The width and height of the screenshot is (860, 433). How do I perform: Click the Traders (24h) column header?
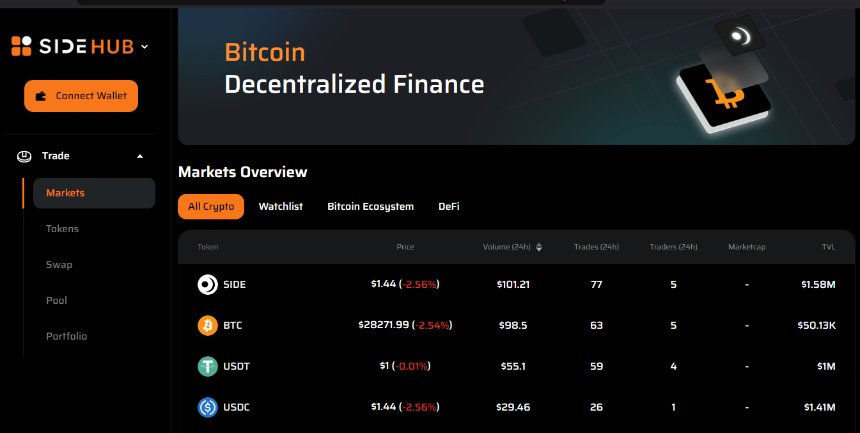click(674, 247)
